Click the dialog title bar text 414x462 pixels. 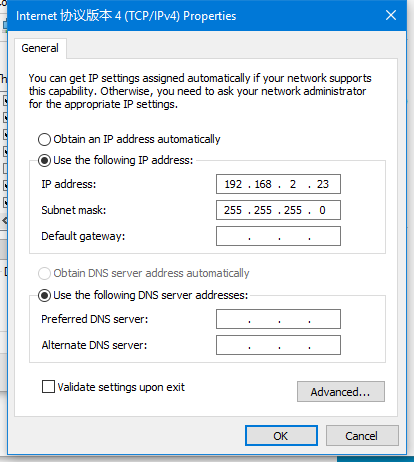coord(126,16)
